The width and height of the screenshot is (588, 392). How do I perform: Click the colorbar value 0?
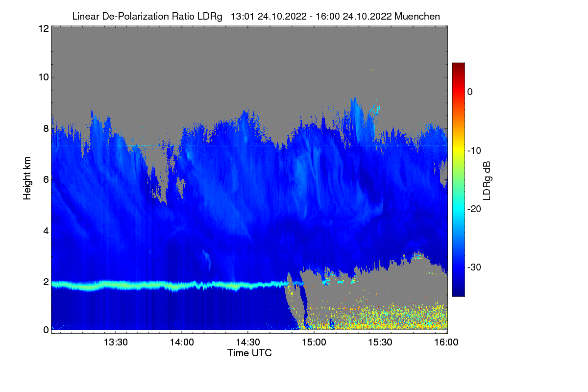point(470,92)
